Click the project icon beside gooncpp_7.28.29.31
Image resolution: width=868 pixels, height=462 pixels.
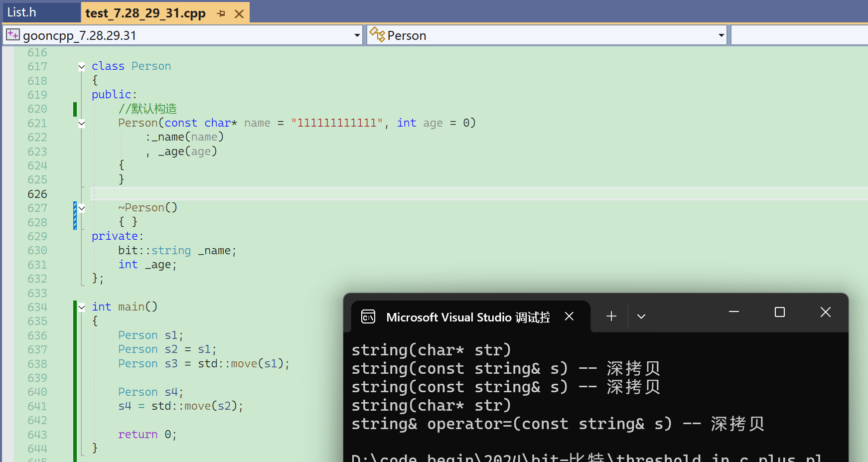[x=13, y=35]
